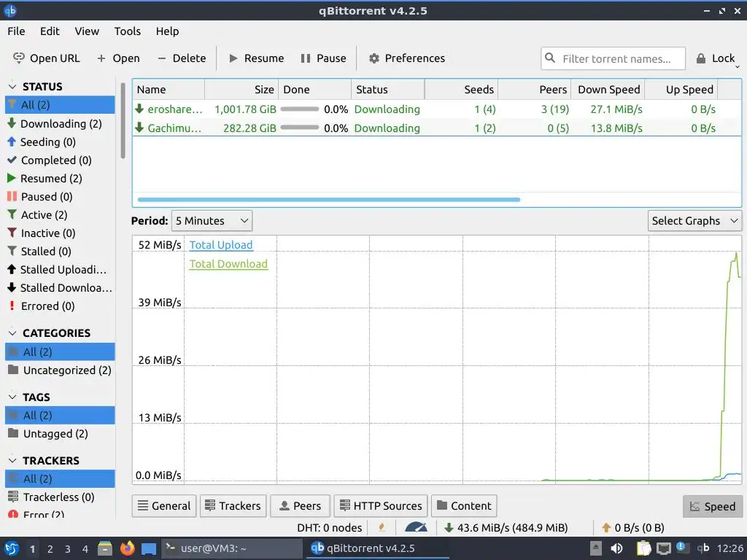
Task: Open the toolbar overflow chevron near Lock
Action: [x=738, y=66]
